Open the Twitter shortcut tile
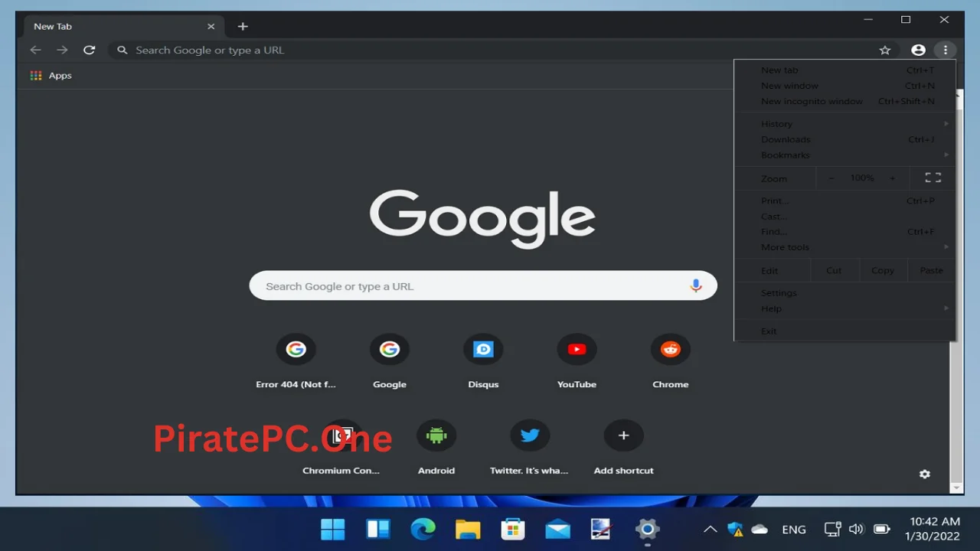This screenshot has height=551, width=980. click(530, 448)
